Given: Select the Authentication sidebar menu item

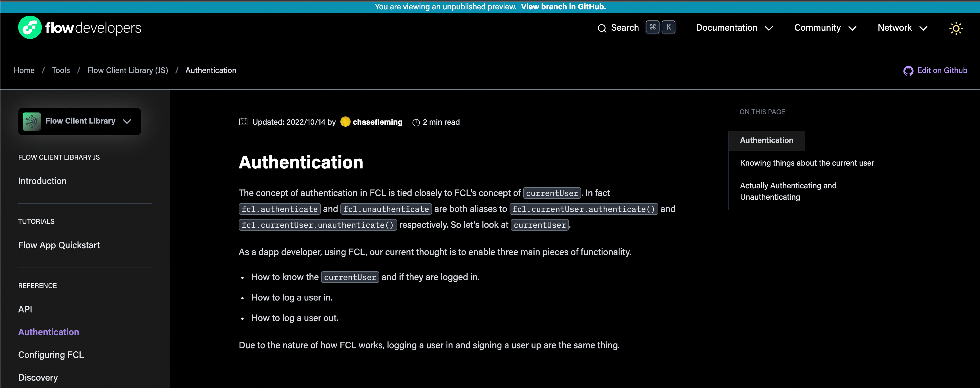Looking at the screenshot, I should pos(49,332).
